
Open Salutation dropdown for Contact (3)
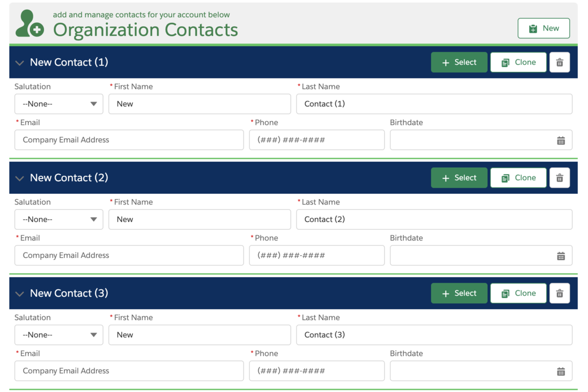point(59,335)
